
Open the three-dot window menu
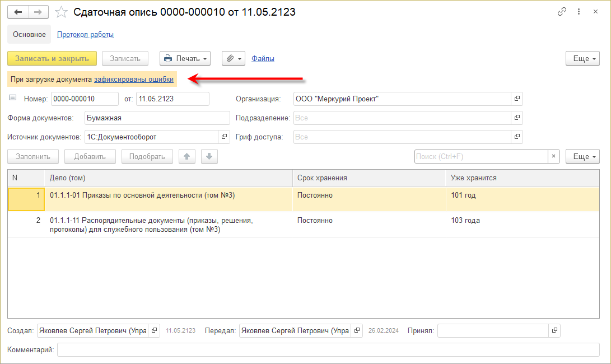tap(579, 12)
